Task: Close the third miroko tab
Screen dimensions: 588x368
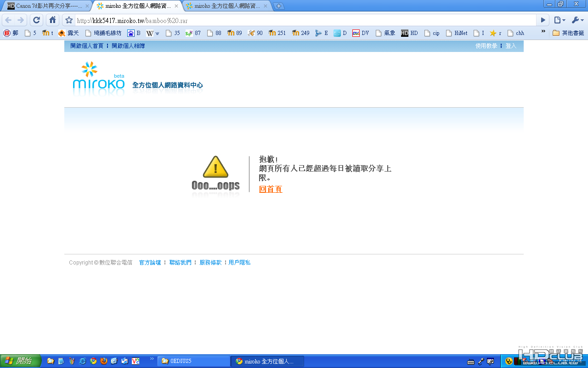Action: (x=265, y=6)
